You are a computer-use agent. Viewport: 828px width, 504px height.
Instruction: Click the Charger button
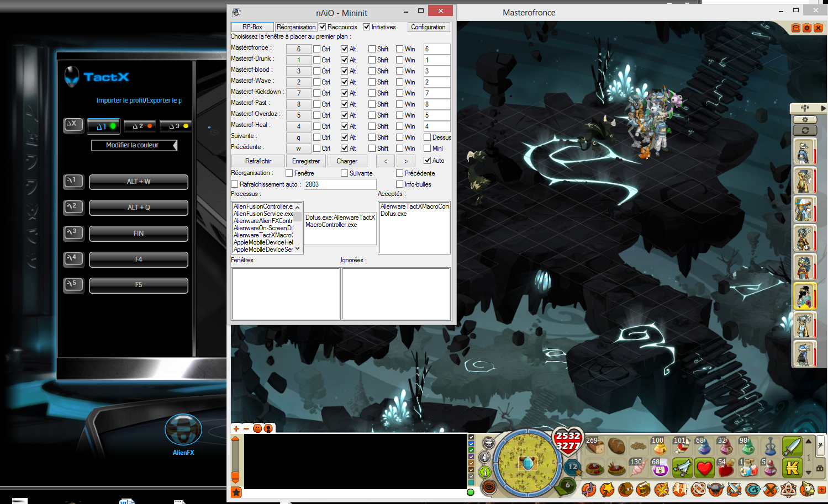click(347, 161)
